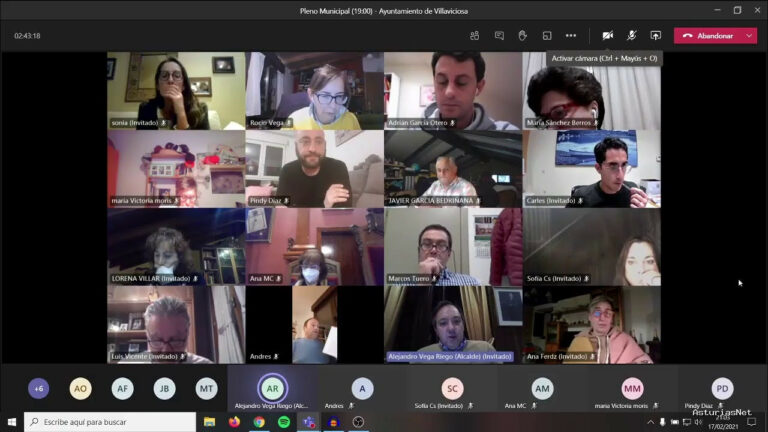The width and height of the screenshot is (768, 432).
Task: Open the Windows notification center
Action: (x=752, y=422)
